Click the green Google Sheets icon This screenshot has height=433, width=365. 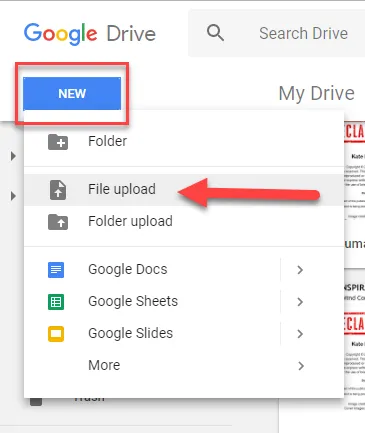56,302
